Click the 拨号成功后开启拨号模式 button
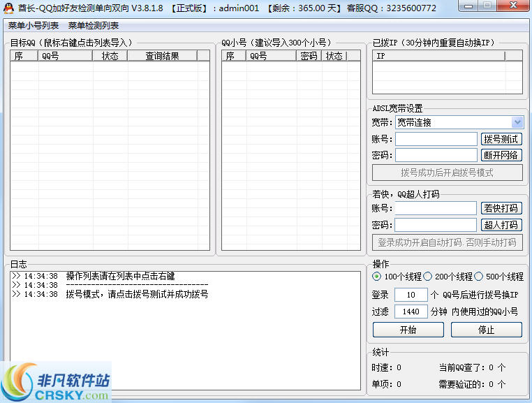Viewport: 532px width, 403px height. [448, 173]
